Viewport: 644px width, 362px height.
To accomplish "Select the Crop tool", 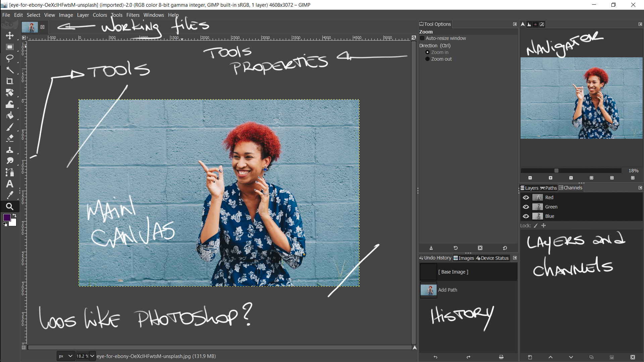I will point(10,81).
